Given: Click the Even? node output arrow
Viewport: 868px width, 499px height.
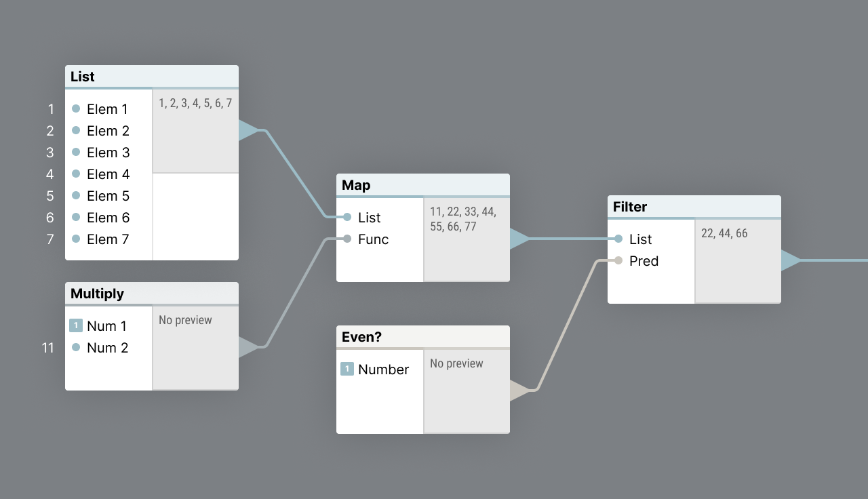Looking at the screenshot, I should point(519,391).
